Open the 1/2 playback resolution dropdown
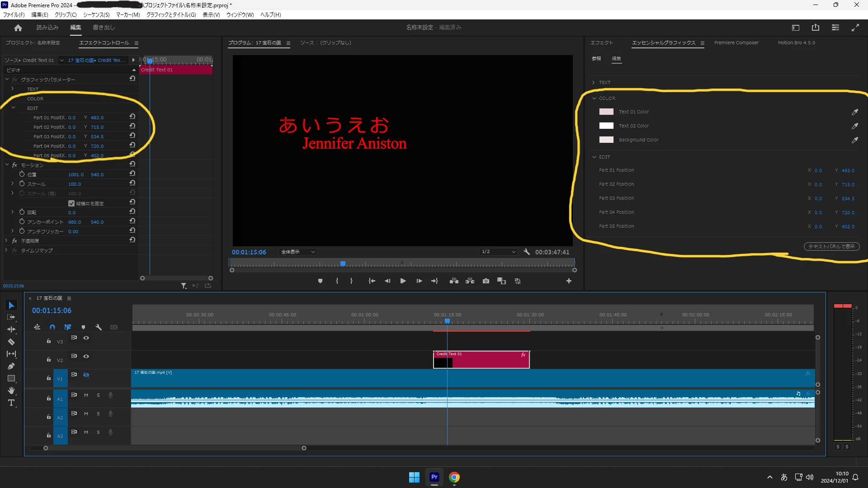Viewport: 868px width, 488px height. pyautogui.click(x=498, y=252)
